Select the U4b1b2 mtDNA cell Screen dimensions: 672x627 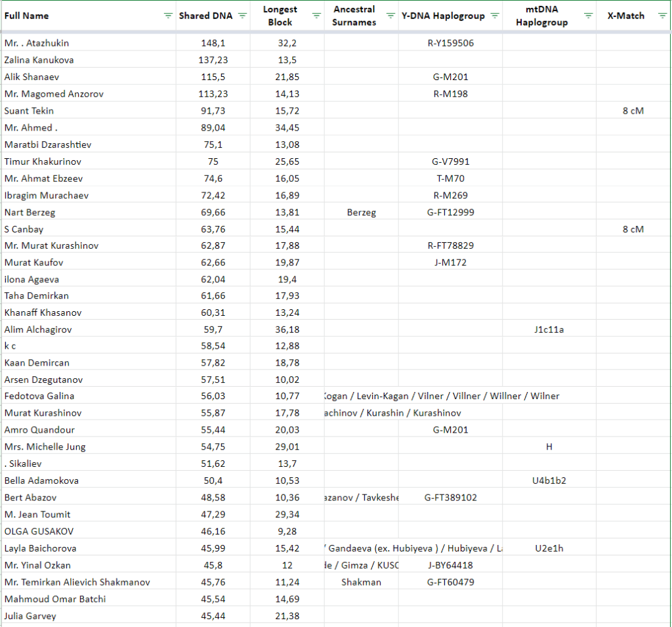point(549,481)
